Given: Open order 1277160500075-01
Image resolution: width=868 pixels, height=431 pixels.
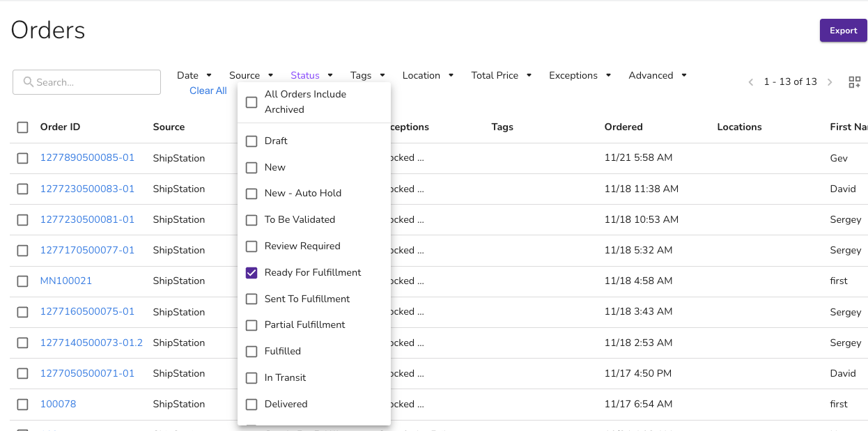Looking at the screenshot, I should tap(87, 312).
